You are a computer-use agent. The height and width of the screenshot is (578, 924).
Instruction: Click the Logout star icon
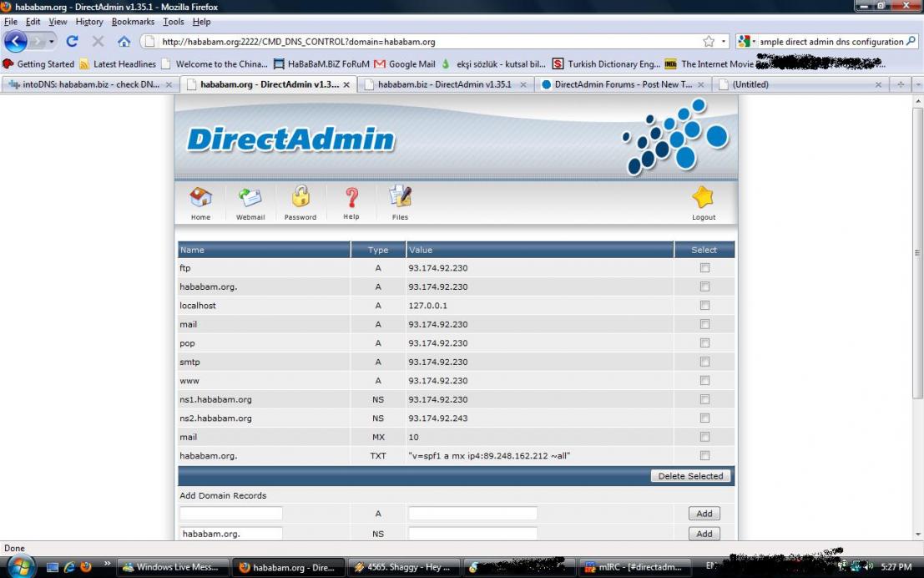[x=703, y=198]
